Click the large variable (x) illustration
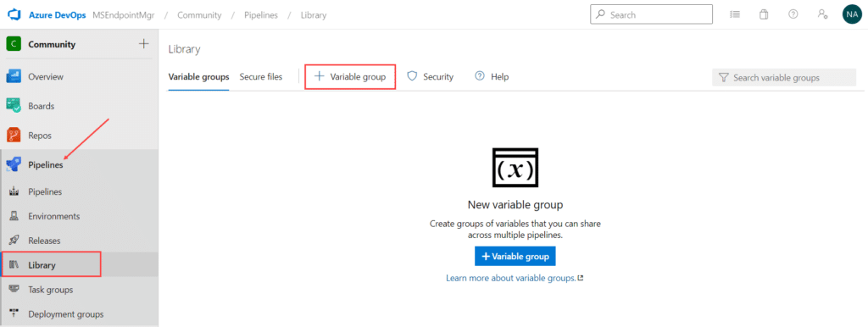This screenshot has height=327, width=868. click(515, 167)
